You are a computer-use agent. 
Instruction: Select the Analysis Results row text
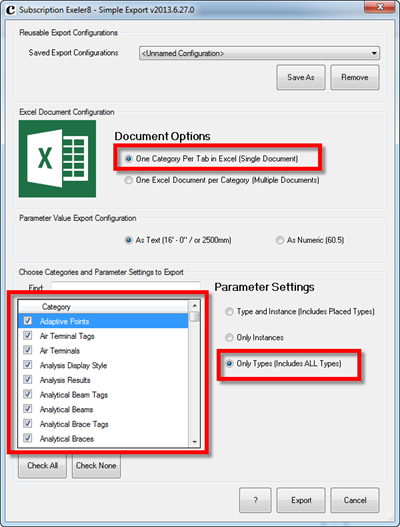pos(65,380)
